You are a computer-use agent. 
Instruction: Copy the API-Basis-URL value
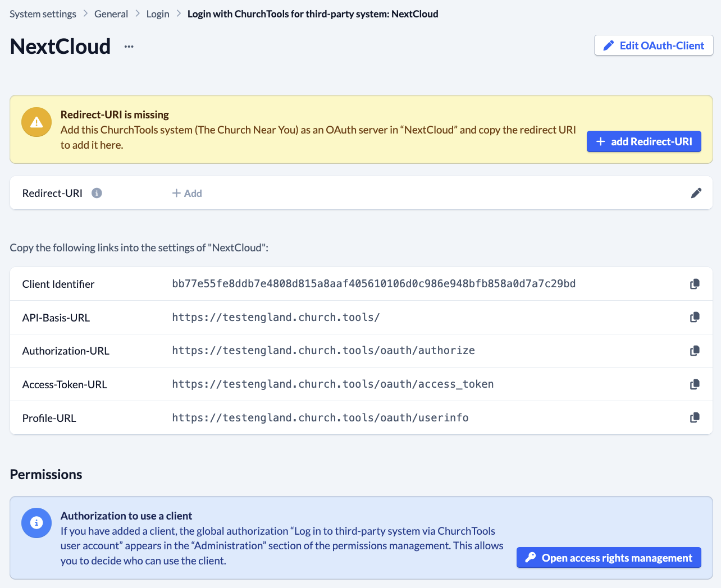695,317
